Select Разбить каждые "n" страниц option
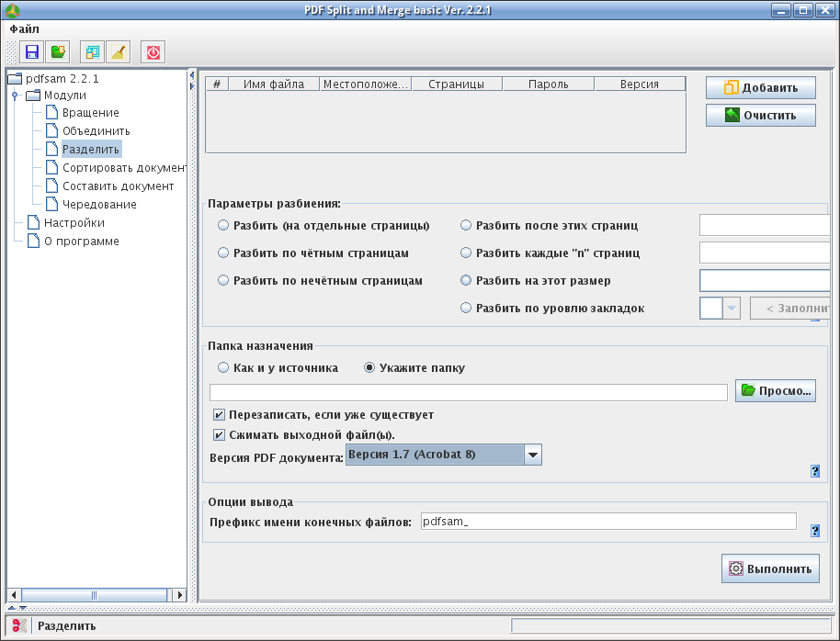The image size is (840, 641). click(466, 253)
